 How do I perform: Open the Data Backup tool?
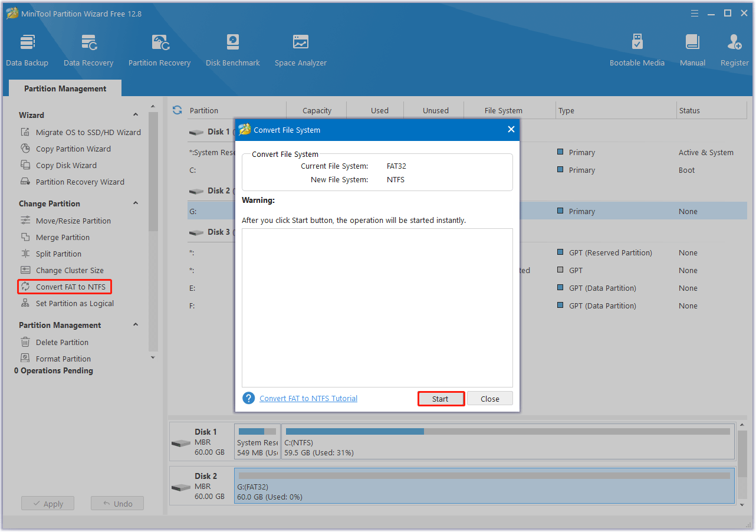coord(27,50)
